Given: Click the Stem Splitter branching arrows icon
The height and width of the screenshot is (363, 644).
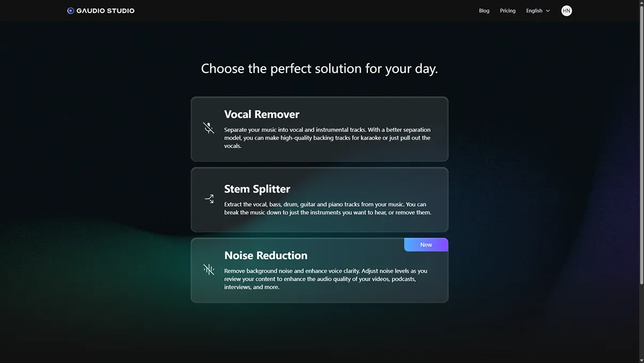Looking at the screenshot, I should [209, 199].
